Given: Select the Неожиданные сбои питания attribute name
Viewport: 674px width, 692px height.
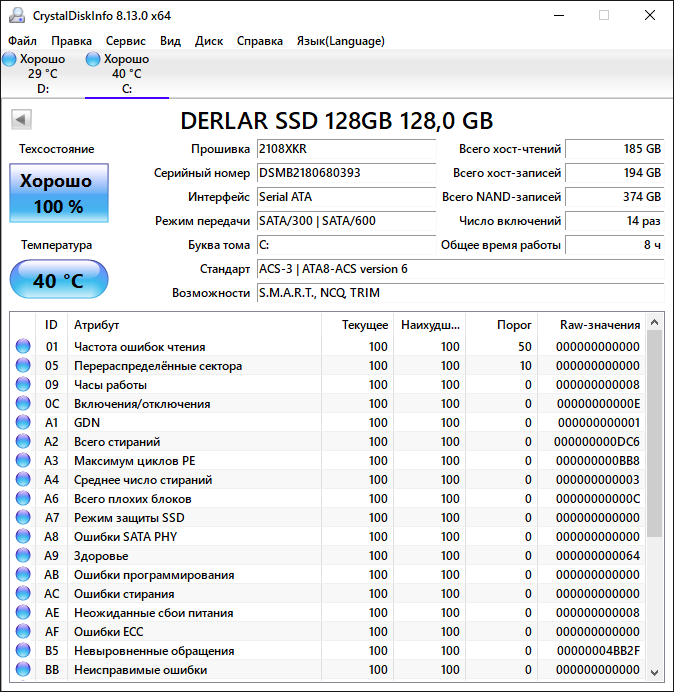Looking at the screenshot, I should 154,613.
